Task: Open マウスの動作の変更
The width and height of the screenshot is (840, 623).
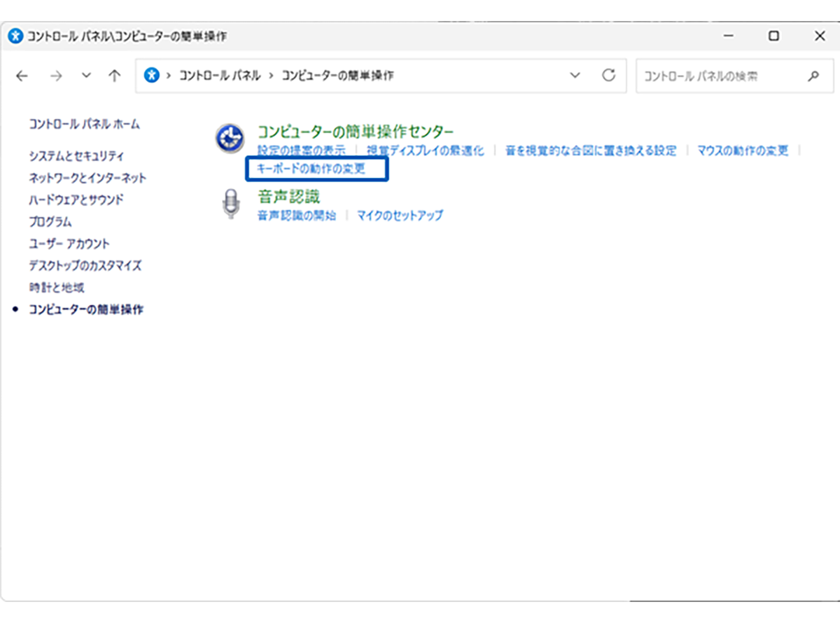Action: pos(745,150)
